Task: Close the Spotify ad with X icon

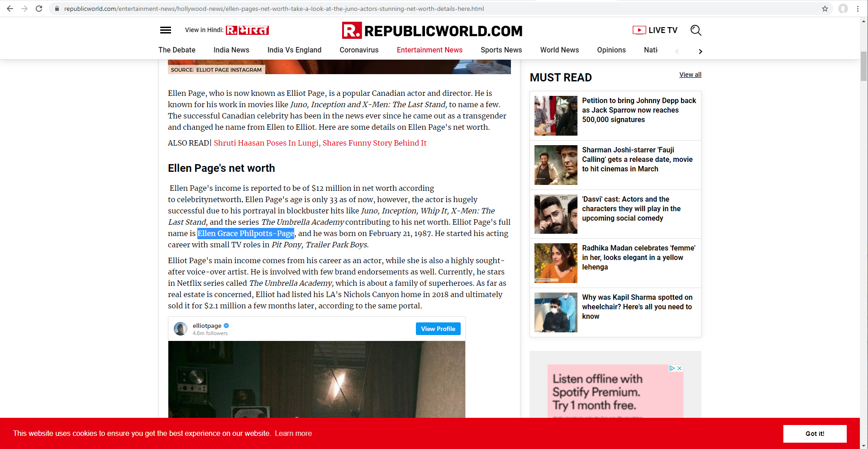Action: click(680, 368)
